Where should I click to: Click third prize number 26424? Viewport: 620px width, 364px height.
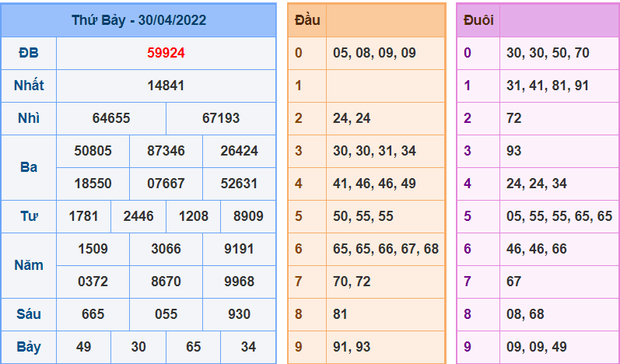click(240, 151)
